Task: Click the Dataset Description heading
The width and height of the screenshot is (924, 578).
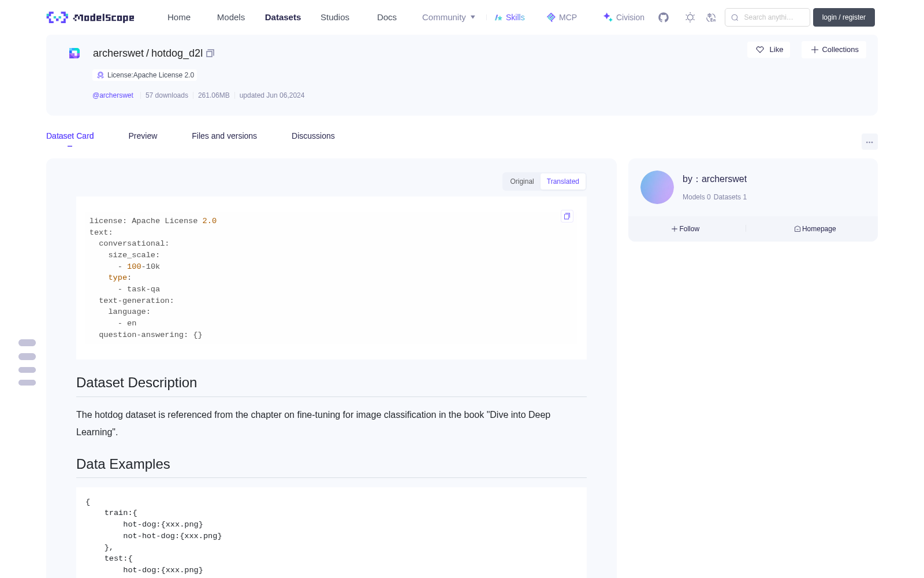Action: pos(137,383)
